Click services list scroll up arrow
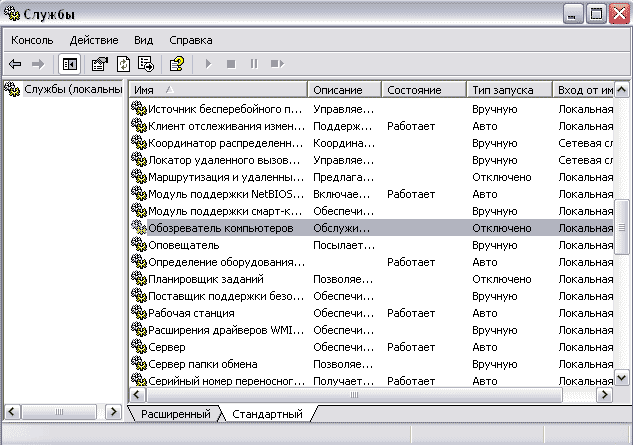Screen dimensions: 633x445 tap(622, 89)
